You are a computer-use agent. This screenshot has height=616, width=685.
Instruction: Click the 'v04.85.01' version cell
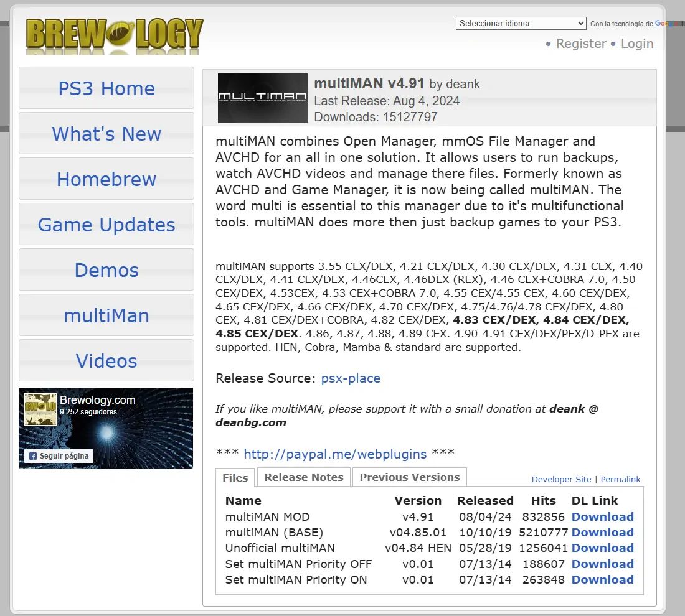point(418,533)
